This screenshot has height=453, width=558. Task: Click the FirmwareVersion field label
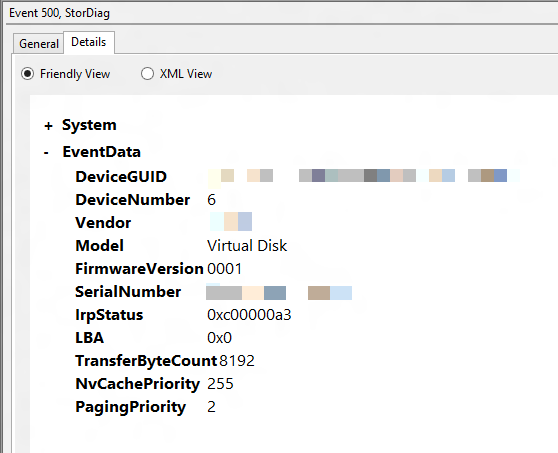140,269
